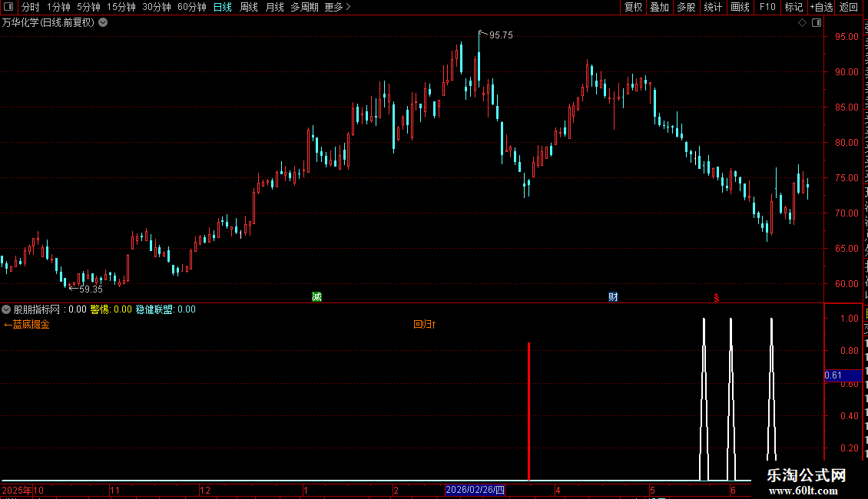Open 多股 multi-stock view
Viewport: 868px width, 499px height.
click(x=686, y=7)
